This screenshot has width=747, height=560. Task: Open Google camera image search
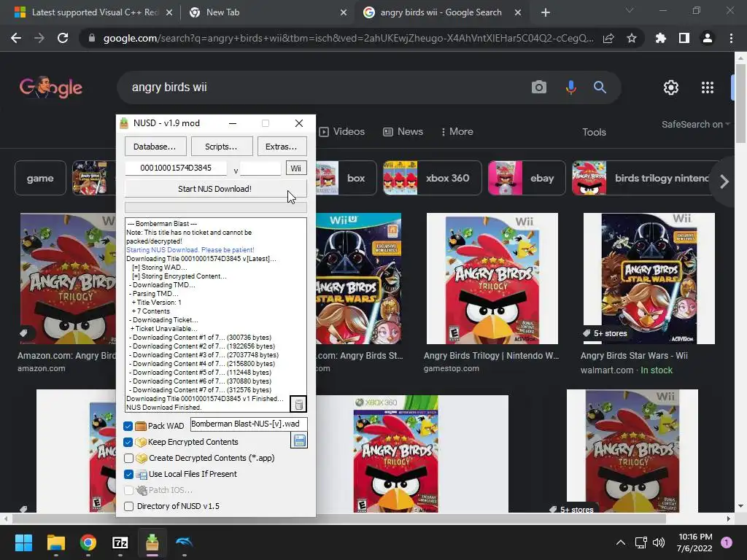click(x=539, y=87)
